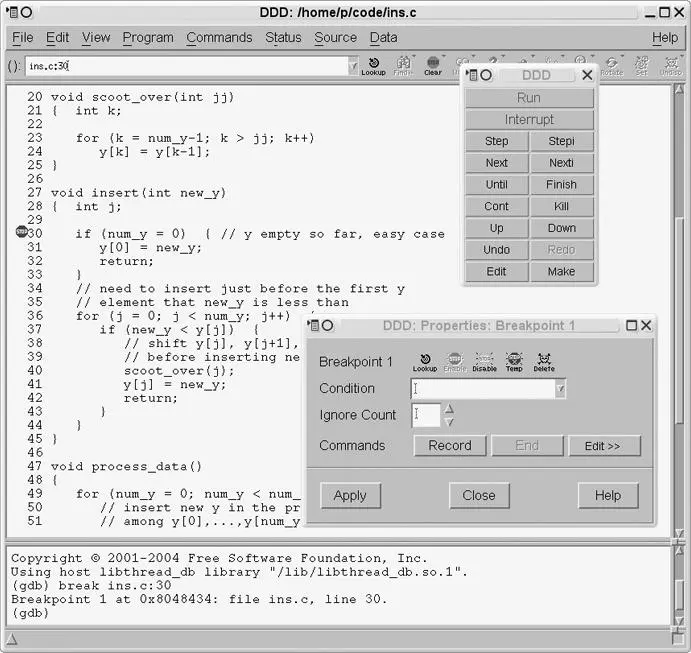Click the Apply button in breakpoint dialog
Screen dimensions: 691x653
pyautogui.click(x=350, y=495)
